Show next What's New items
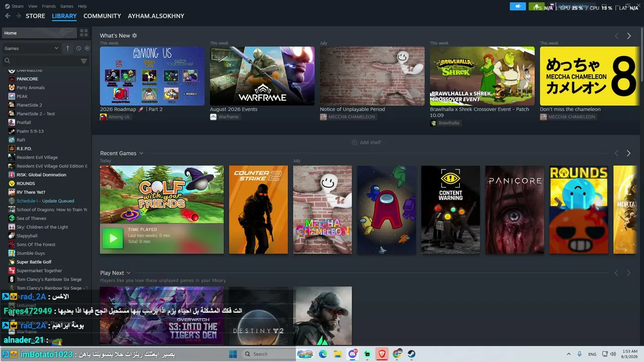The height and width of the screenshot is (362, 644). click(x=629, y=36)
